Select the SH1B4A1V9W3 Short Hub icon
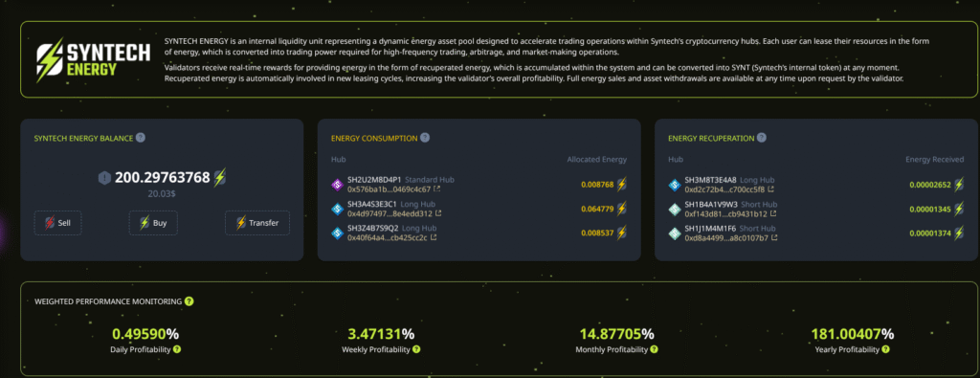This screenshot has height=378, width=980. coord(675,210)
